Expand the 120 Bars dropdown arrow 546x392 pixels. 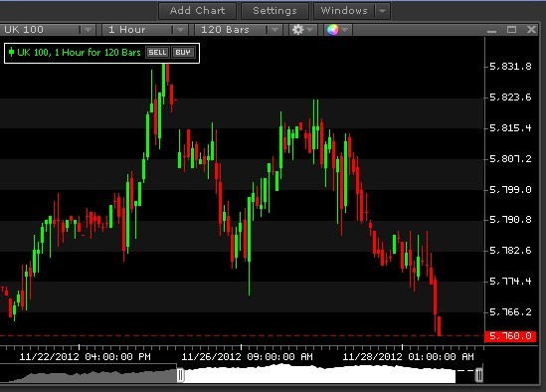(x=274, y=30)
